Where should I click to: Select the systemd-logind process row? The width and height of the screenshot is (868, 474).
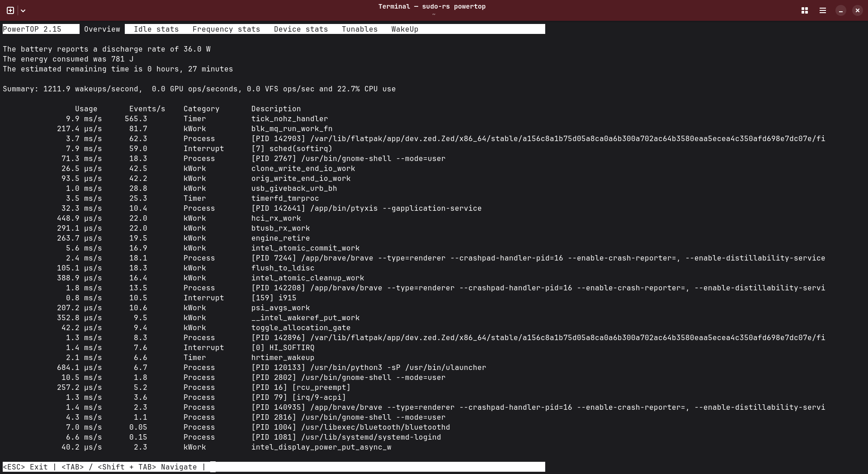[x=254, y=437]
